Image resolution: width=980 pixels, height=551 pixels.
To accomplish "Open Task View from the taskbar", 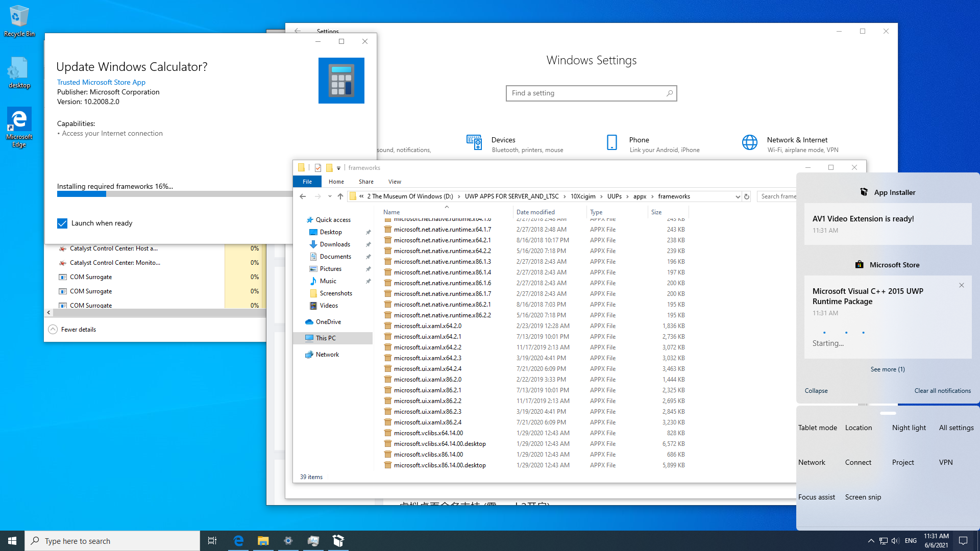I will click(212, 541).
